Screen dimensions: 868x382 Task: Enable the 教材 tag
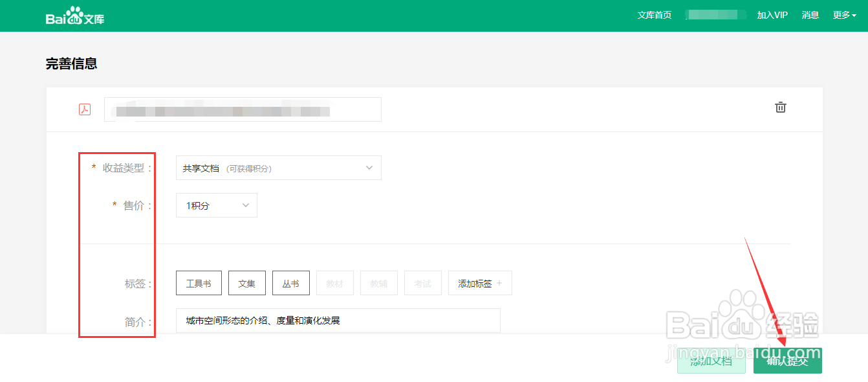pyautogui.click(x=334, y=283)
